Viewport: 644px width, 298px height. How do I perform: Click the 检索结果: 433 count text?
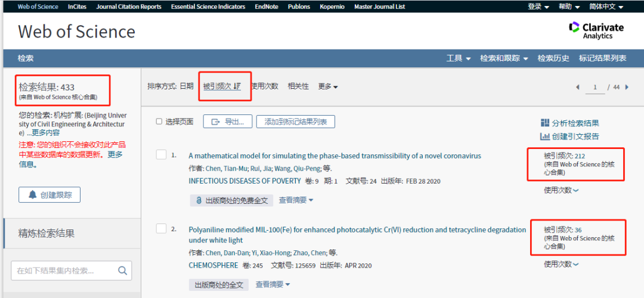point(47,87)
